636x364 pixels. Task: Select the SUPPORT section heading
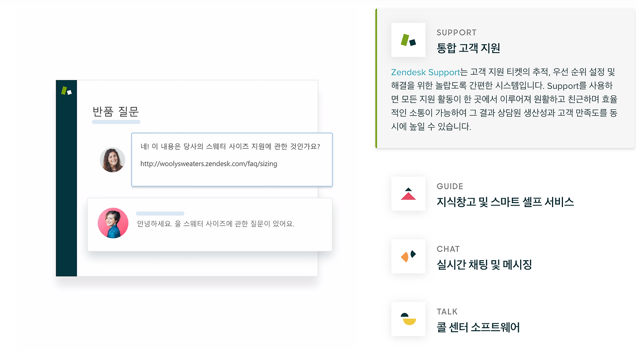456,32
